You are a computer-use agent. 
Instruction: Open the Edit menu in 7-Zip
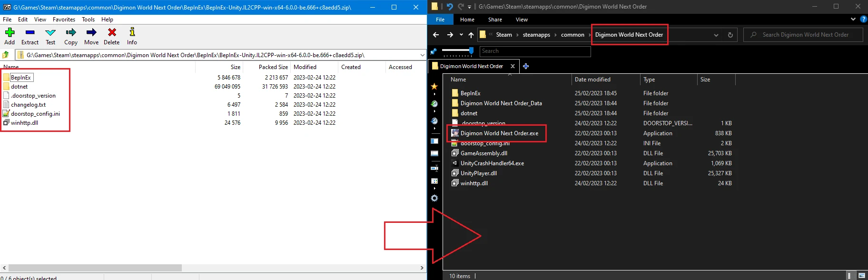(23, 20)
